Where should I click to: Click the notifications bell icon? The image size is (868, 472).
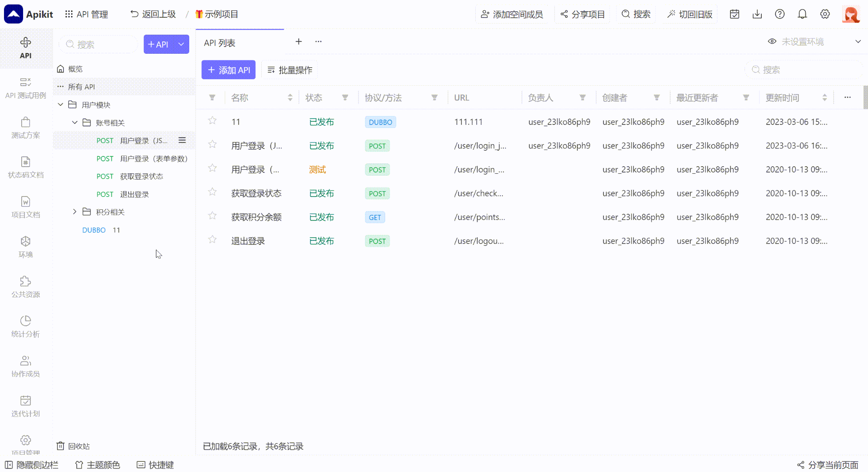[x=802, y=14]
